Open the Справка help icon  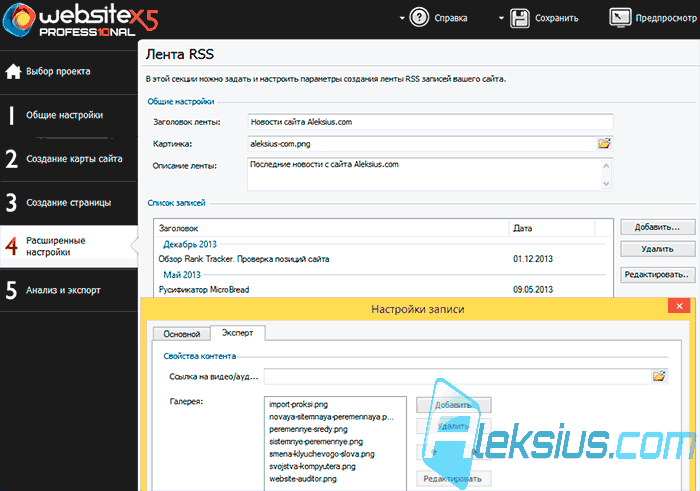pos(419,18)
